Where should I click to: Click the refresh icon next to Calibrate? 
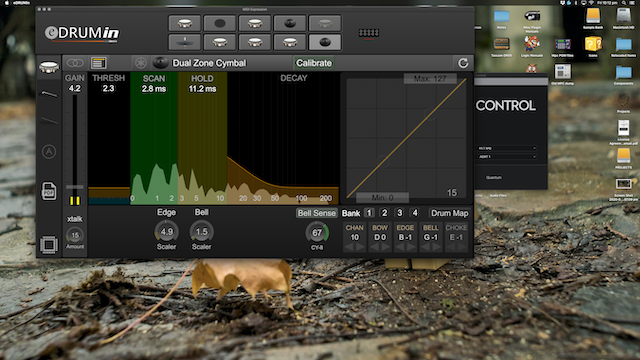coord(463,63)
